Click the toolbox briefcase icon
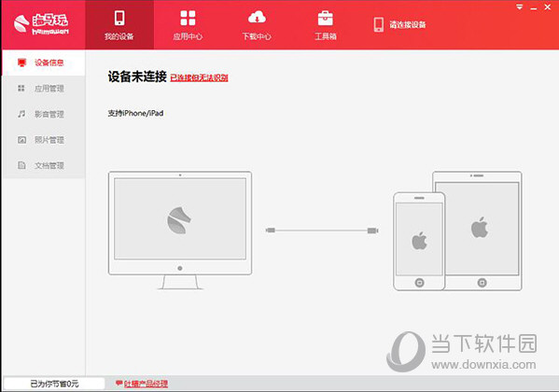 coord(326,18)
